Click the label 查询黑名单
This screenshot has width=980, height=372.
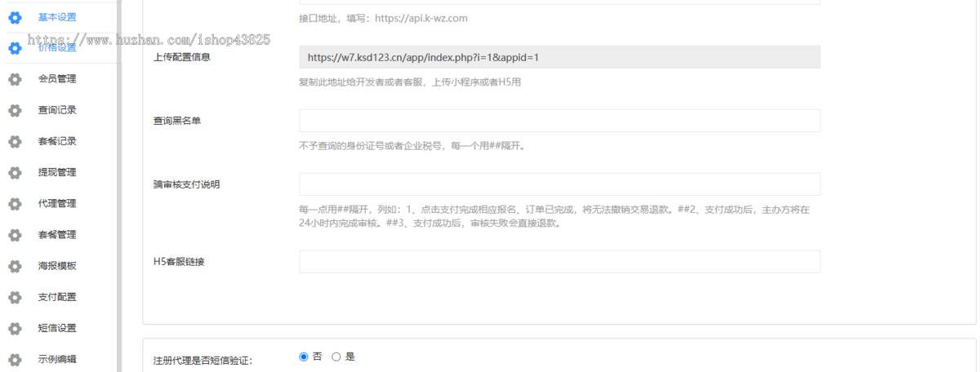(x=177, y=121)
